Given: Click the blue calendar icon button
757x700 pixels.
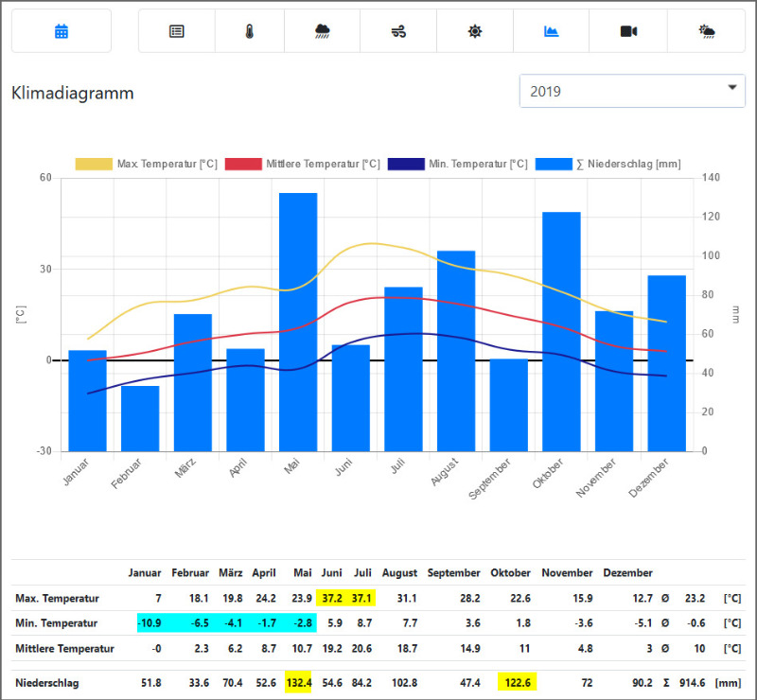Looking at the screenshot, I should click(x=62, y=31).
